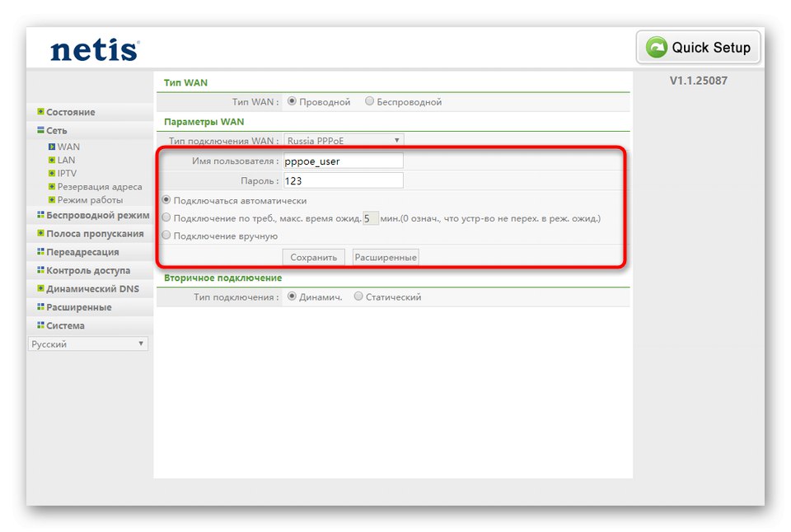This screenshot has height=532, width=791.
Task: Click the Резервация адреса bullet icon
Action: (x=51, y=187)
